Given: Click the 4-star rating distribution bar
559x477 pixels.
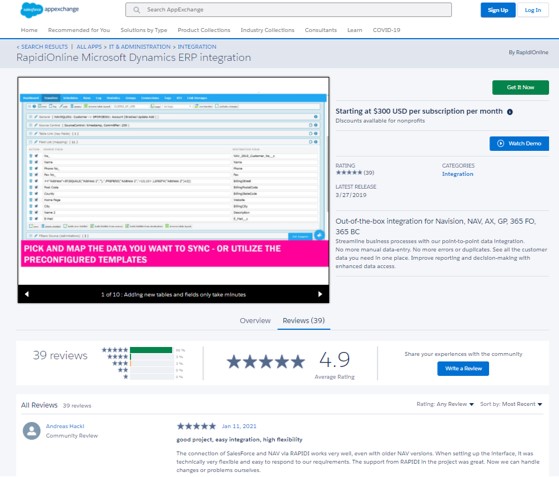Looking at the screenshot, I should pyautogui.click(x=152, y=357).
